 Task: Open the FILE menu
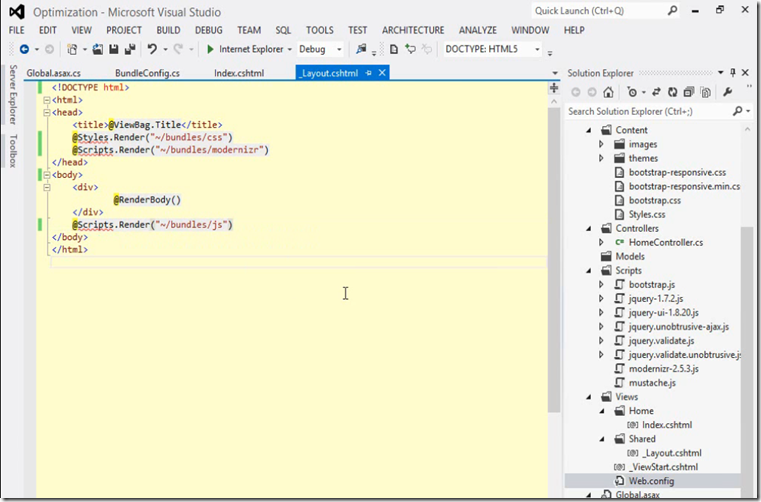click(x=17, y=30)
